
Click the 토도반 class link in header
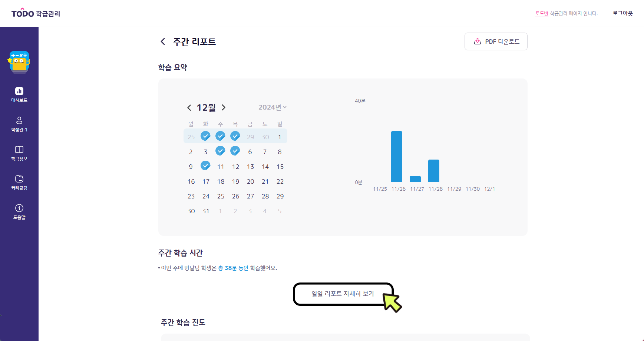tap(542, 13)
